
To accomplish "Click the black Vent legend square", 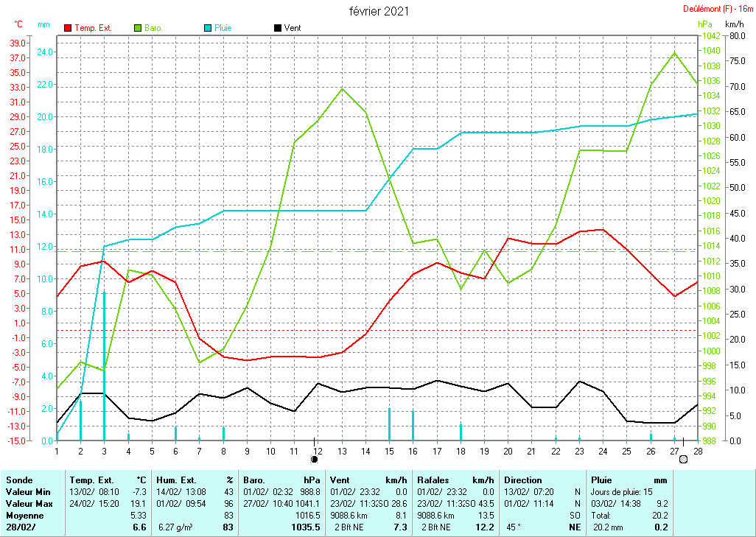I will 277,28.
